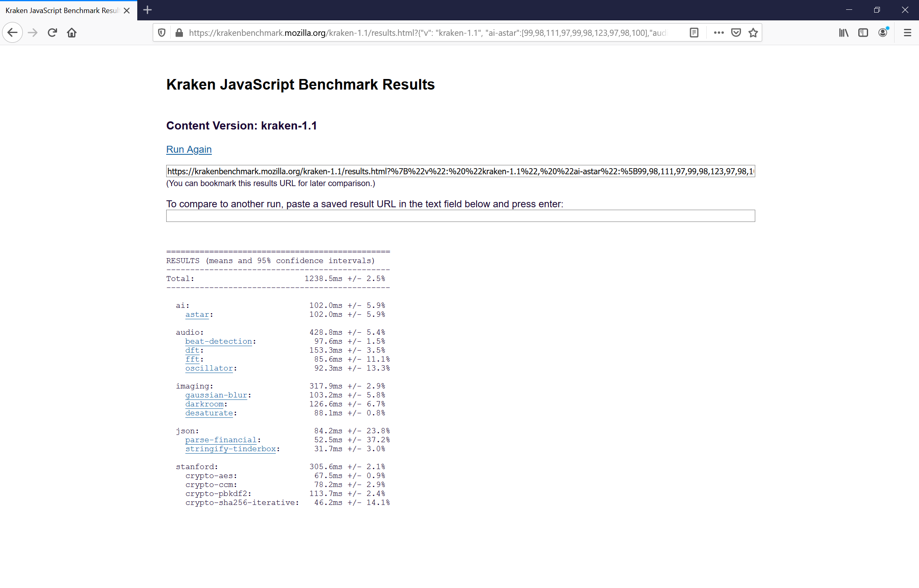
Task: Open the Library history and bookmarks
Action: coord(844,33)
